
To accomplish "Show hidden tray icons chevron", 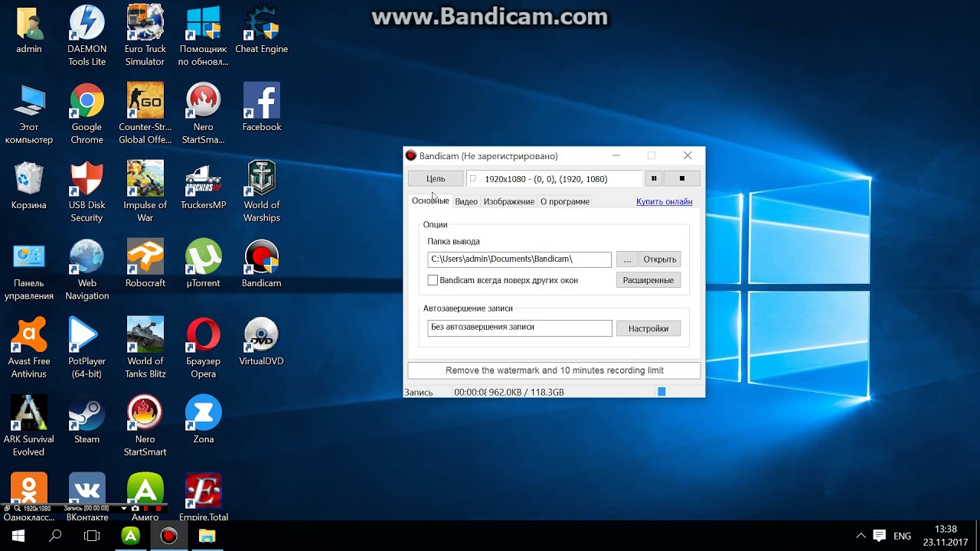I will click(861, 536).
